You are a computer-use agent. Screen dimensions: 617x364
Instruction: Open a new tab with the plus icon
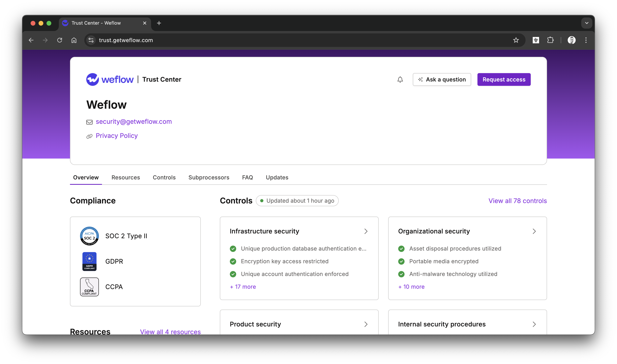point(159,23)
